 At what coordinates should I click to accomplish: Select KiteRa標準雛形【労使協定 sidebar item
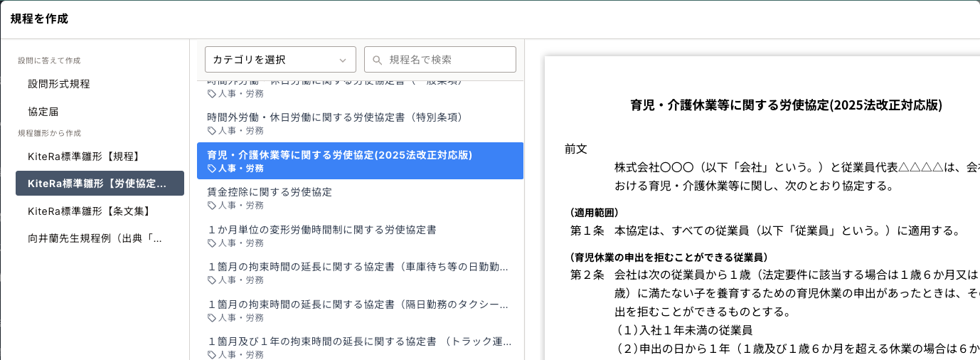[100, 184]
